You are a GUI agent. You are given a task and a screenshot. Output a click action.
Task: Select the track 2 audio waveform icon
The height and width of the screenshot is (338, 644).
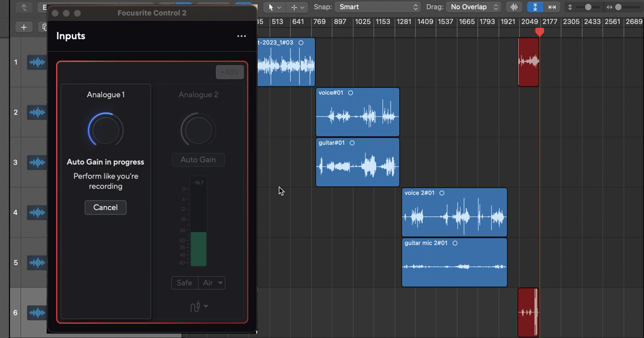pyautogui.click(x=37, y=113)
